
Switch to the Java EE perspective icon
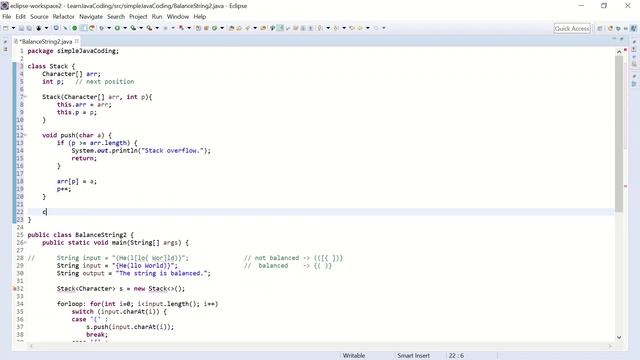click(x=610, y=29)
